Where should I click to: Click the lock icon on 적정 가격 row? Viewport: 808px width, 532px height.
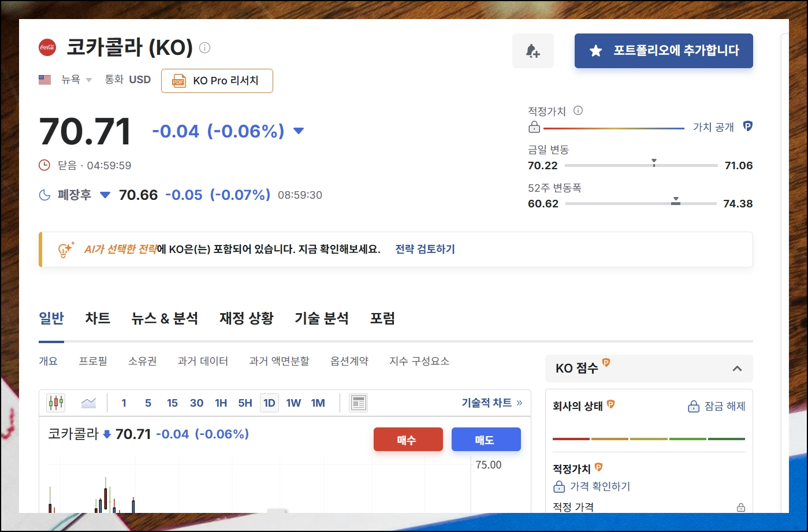coord(741,508)
